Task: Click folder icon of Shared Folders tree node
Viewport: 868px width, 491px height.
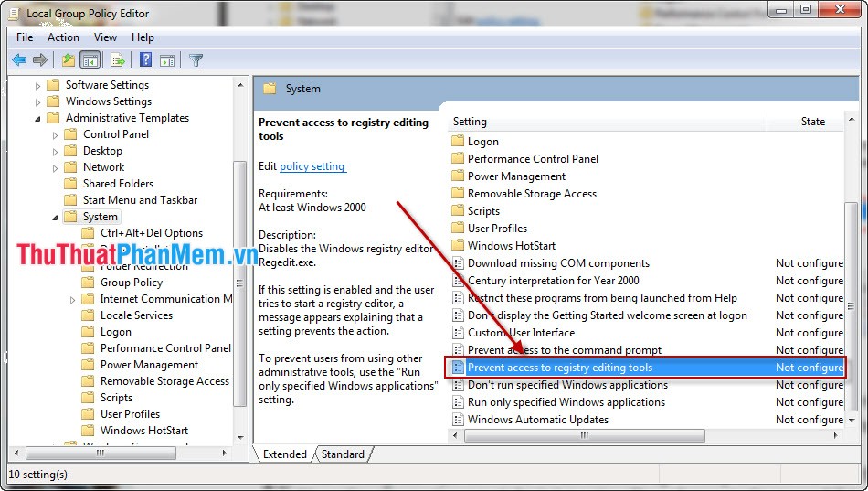Action: [x=70, y=184]
